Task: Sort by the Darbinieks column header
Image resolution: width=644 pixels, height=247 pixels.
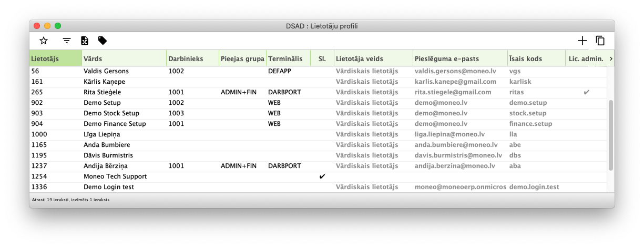Action: point(192,58)
